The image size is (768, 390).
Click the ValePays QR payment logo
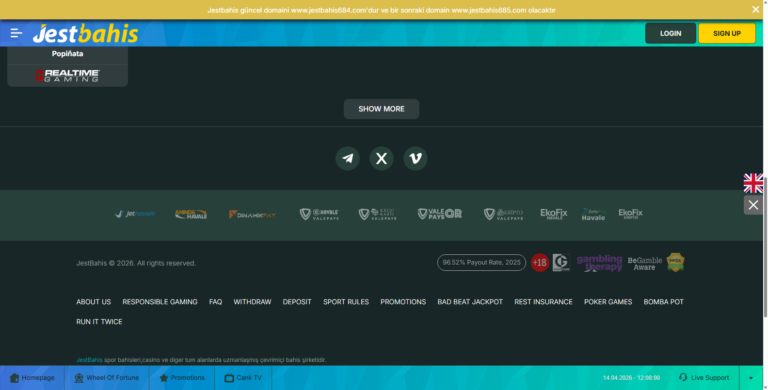439,214
